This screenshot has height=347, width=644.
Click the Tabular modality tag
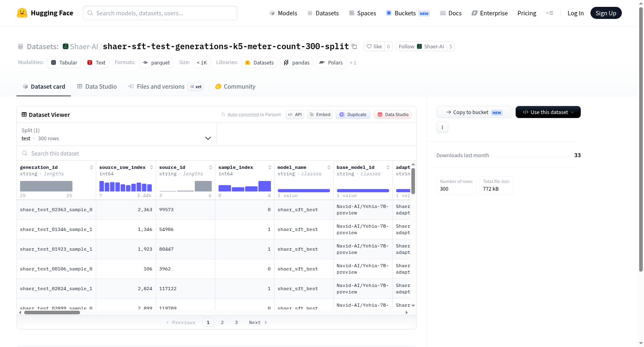click(64, 62)
